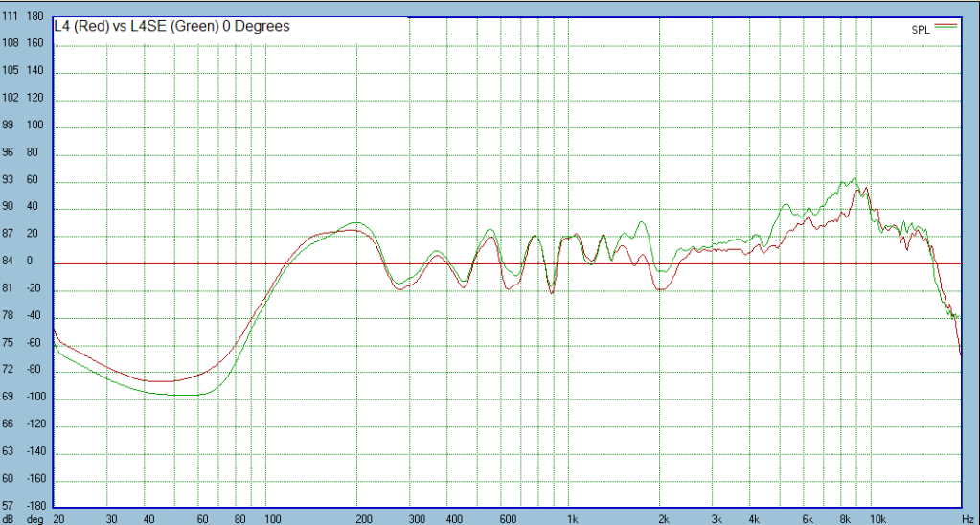The height and width of the screenshot is (525, 980).
Task: Click the 81 dB axis label
Action: point(7,289)
